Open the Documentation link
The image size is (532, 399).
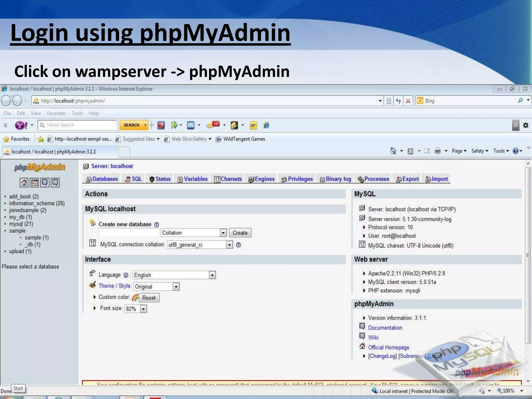[x=385, y=328]
